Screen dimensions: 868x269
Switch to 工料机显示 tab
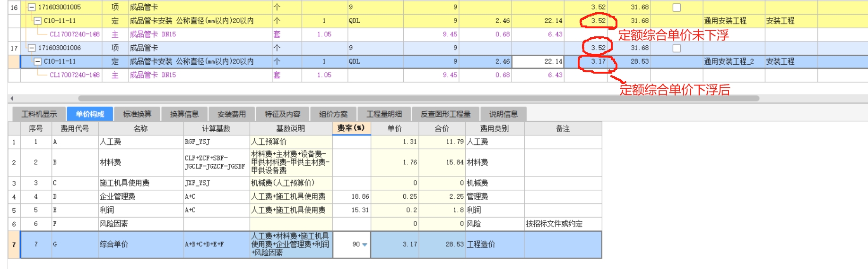pos(39,114)
